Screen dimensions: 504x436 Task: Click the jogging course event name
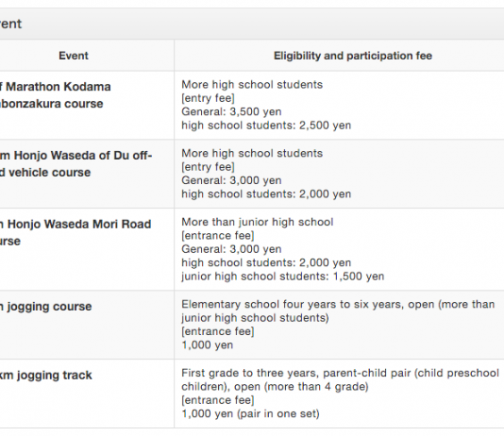pyautogui.click(x=46, y=307)
